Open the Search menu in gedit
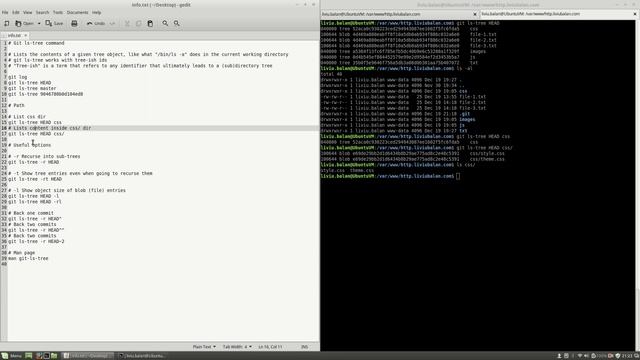This screenshot has height=360, width=640. (42, 13)
